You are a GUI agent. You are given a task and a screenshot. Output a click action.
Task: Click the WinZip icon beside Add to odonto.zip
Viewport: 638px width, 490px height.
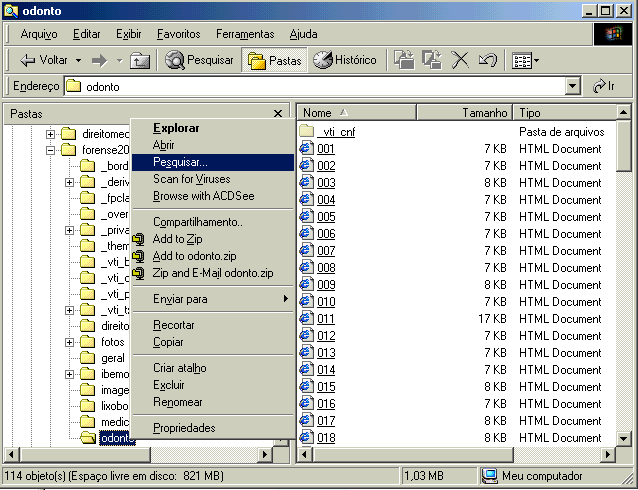click(140, 256)
